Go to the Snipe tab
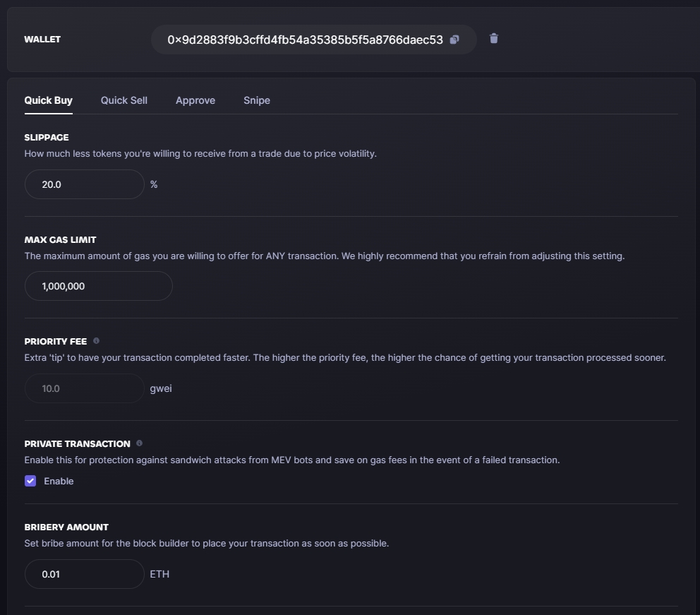The width and height of the screenshot is (700, 615). click(257, 100)
